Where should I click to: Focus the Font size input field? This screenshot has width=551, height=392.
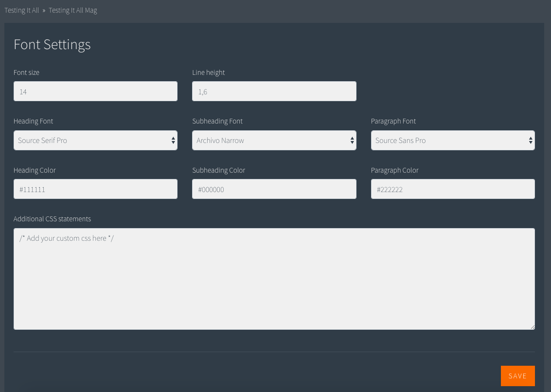pos(96,91)
